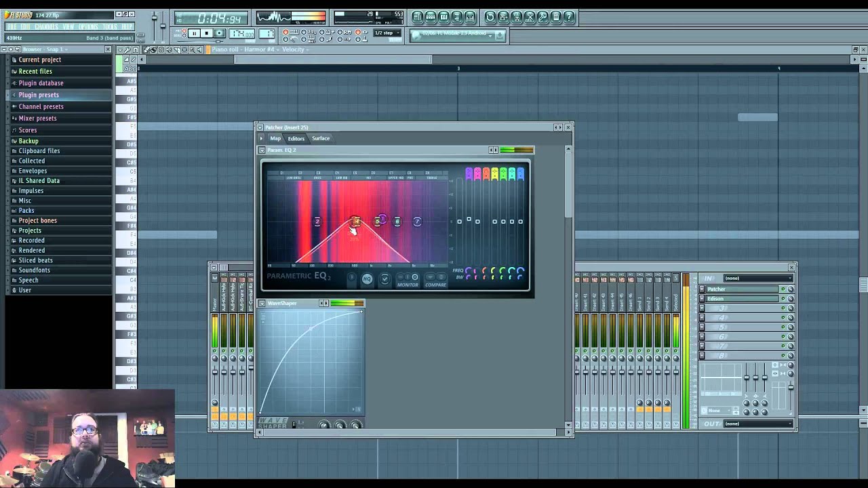Click the blue band 7 FREQ knob in EQ

[x=520, y=271]
